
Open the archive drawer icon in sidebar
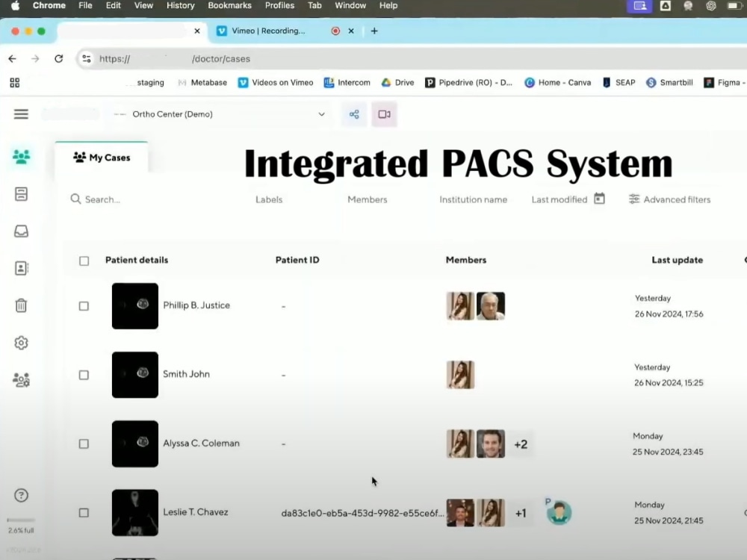tap(21, 194)
